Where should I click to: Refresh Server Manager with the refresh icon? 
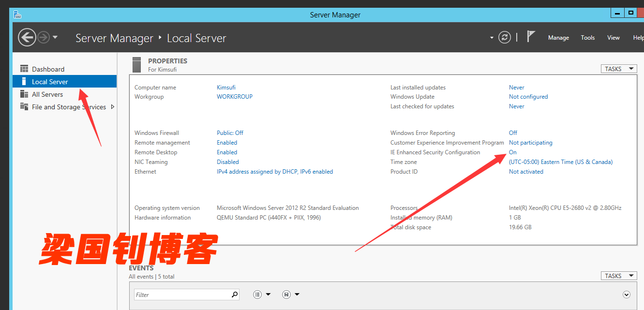(505, 37)
